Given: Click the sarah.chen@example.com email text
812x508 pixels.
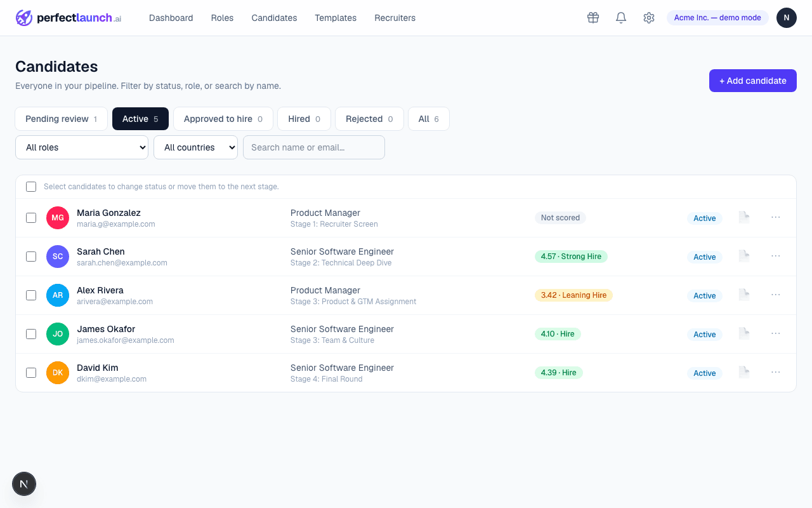Looking at the screenshot, I should [x=122, y=263].
